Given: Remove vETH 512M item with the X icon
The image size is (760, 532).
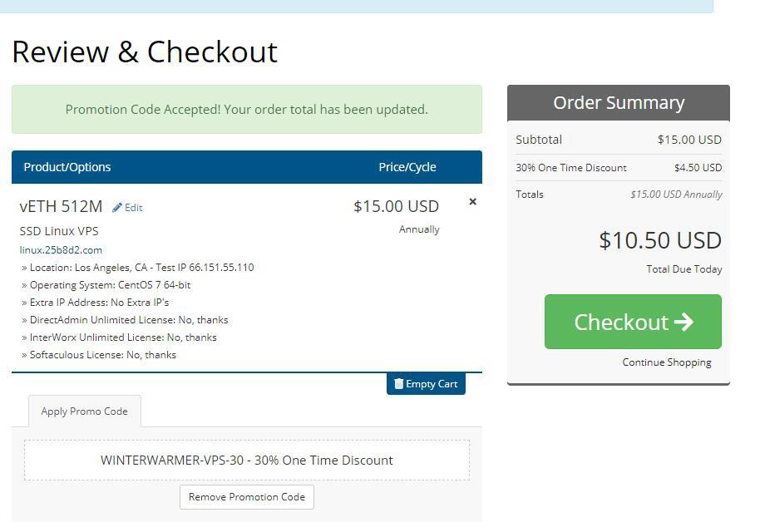Looking at the screenshot, I should [472, 201].
